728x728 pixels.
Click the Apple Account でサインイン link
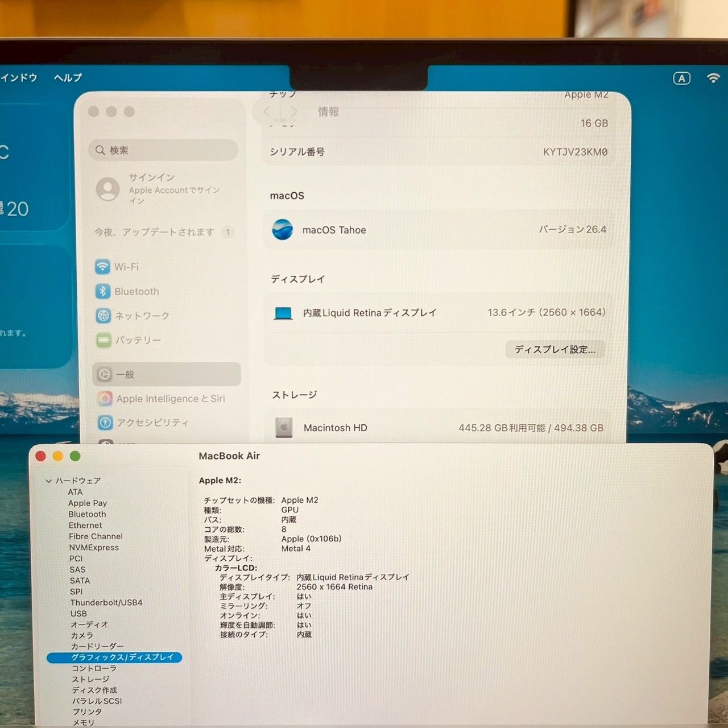pos(174,195)
